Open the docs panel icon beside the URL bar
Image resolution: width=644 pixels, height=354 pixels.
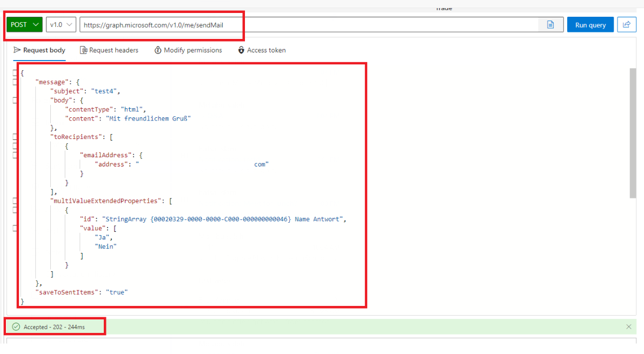click(x=550, y=24)
